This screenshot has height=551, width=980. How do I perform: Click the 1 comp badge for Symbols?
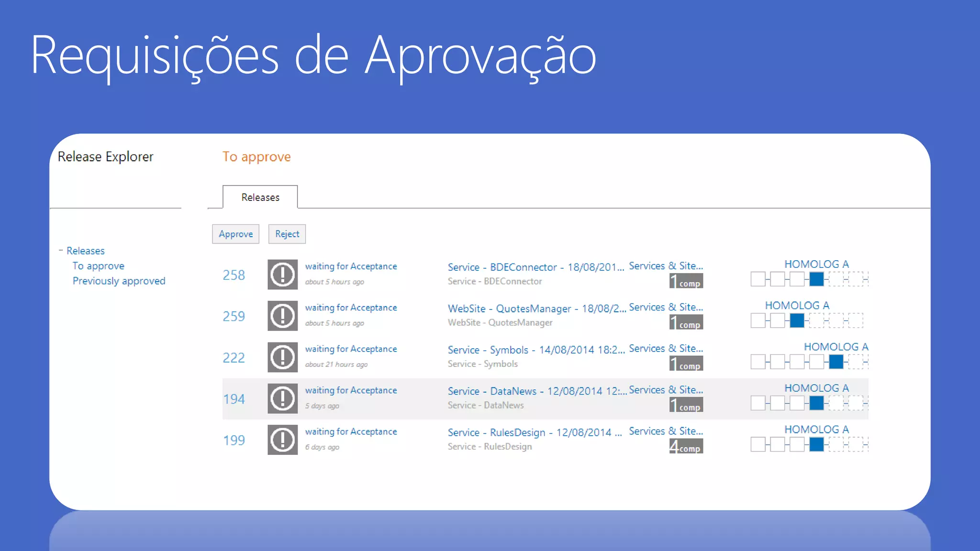[686, 364]
